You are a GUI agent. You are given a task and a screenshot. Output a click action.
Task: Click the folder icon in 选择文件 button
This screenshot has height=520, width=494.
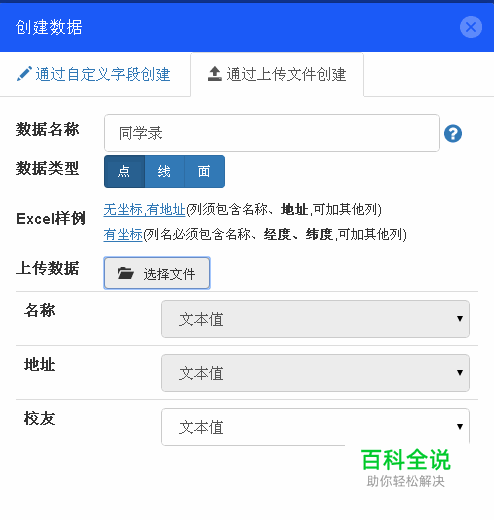(x=125, y=273)
